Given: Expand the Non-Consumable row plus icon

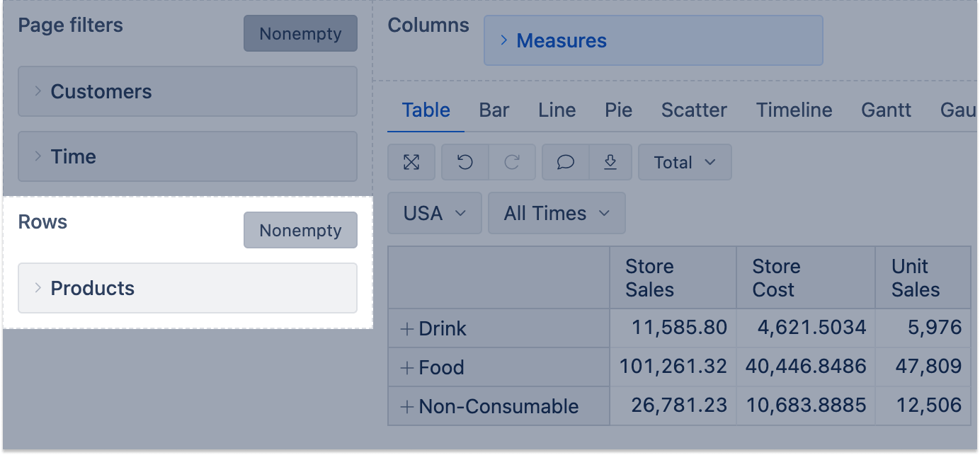Looking at the screenshot, I should pyautogui.click(x=406, y=407).
